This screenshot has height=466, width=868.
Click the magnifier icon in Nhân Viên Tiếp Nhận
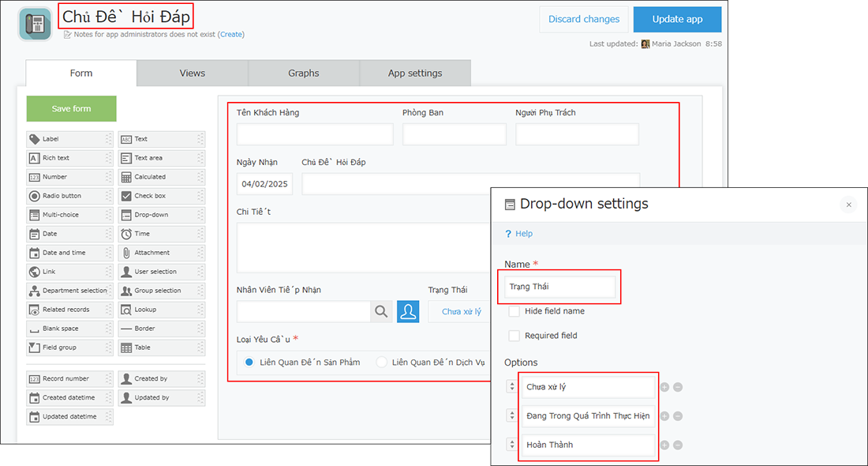381,312
